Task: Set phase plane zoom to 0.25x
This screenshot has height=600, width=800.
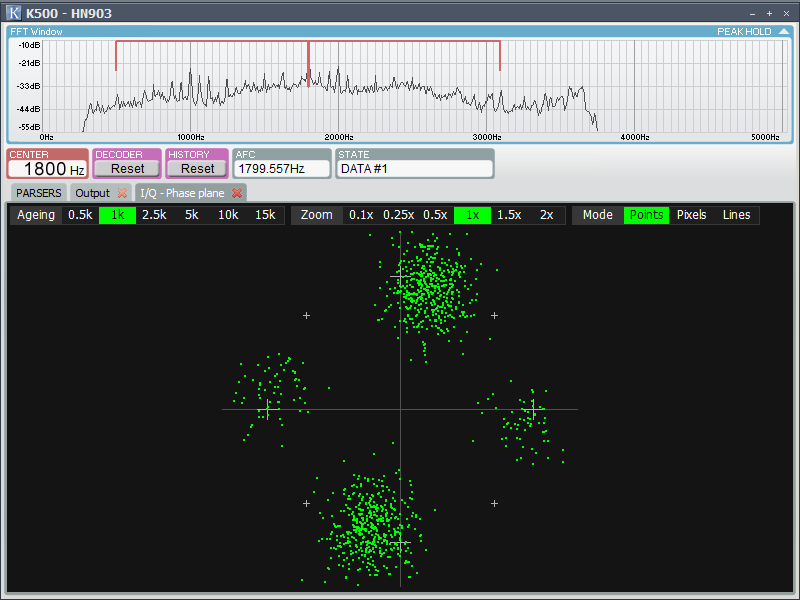Action: [x=397, y=214]
